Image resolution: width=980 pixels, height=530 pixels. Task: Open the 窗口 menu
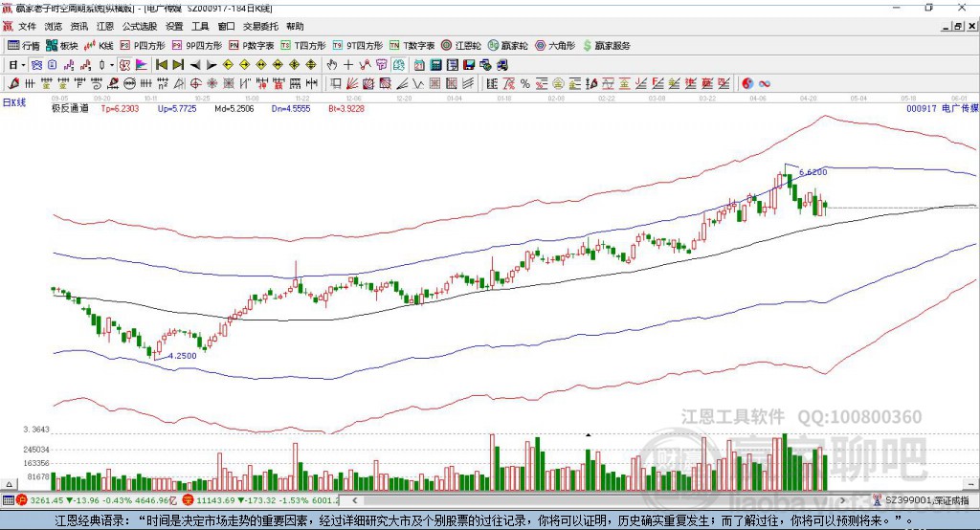click(x=226, y=26)
